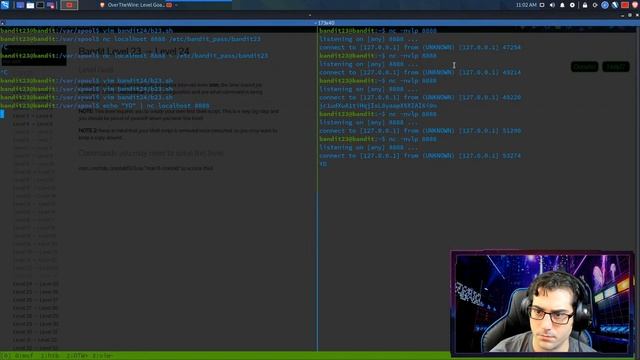Click the YO output in the right pane

(323, 164)
